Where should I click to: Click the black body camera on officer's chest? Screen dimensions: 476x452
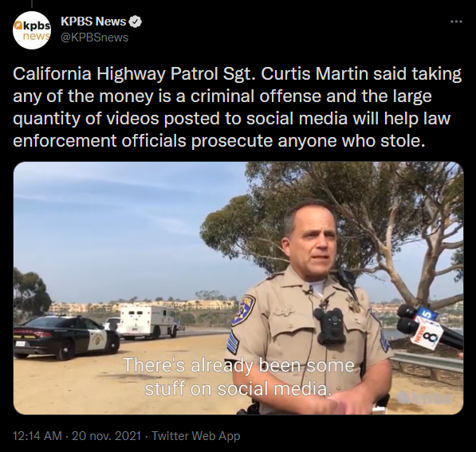[329, 325]
